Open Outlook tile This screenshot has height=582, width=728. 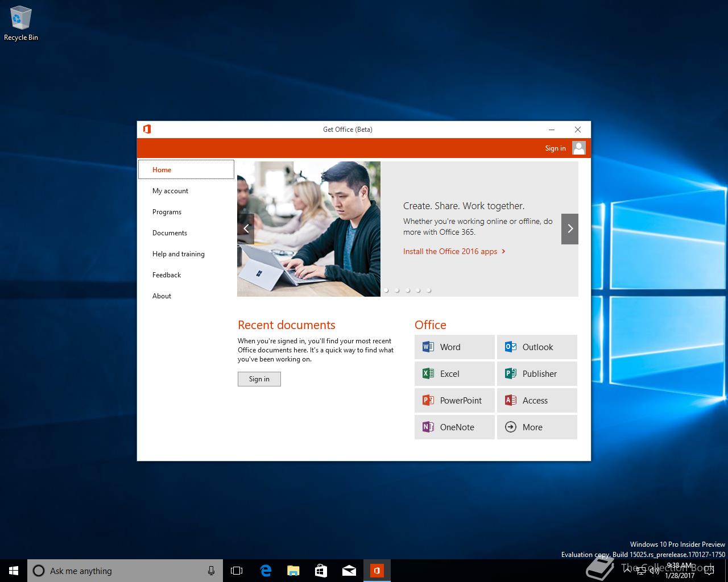[537, 347]
